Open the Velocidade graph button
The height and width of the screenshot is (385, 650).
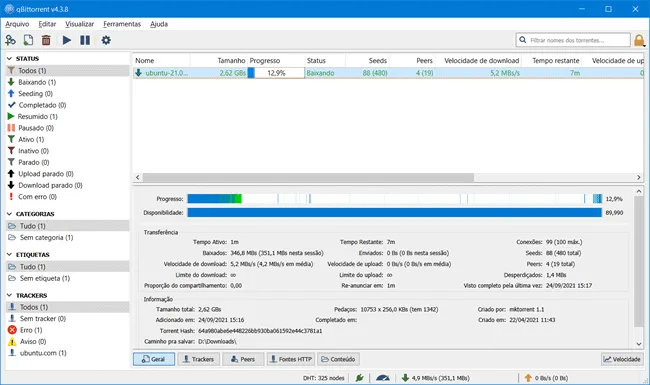622,359
